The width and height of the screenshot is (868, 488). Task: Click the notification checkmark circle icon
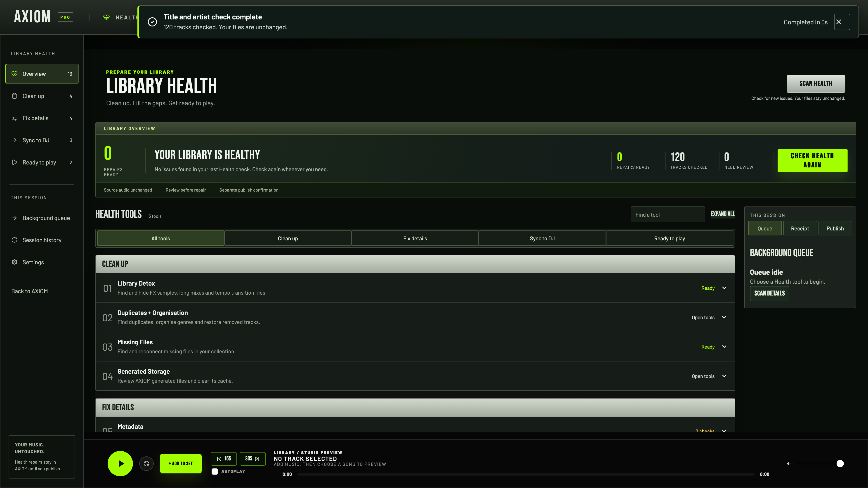coord(152,22)
